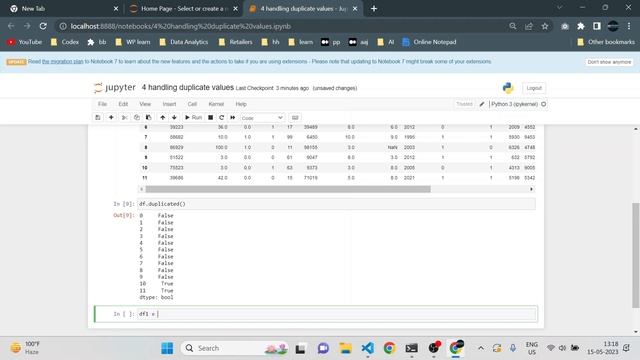Open YouTube bookmark
This screenshot has height=360, width=640.
pyautogui.click(x=24, y=42)
